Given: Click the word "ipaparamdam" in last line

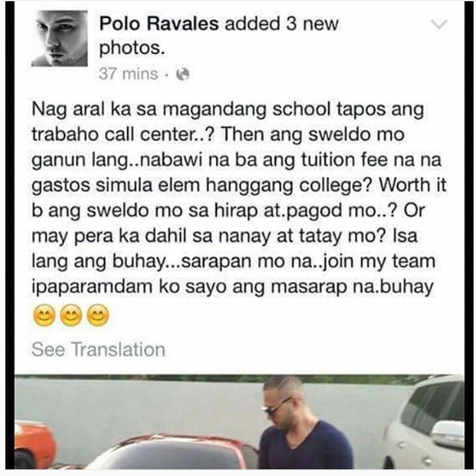Looking at the screenshot, I should tap(92, 287).
